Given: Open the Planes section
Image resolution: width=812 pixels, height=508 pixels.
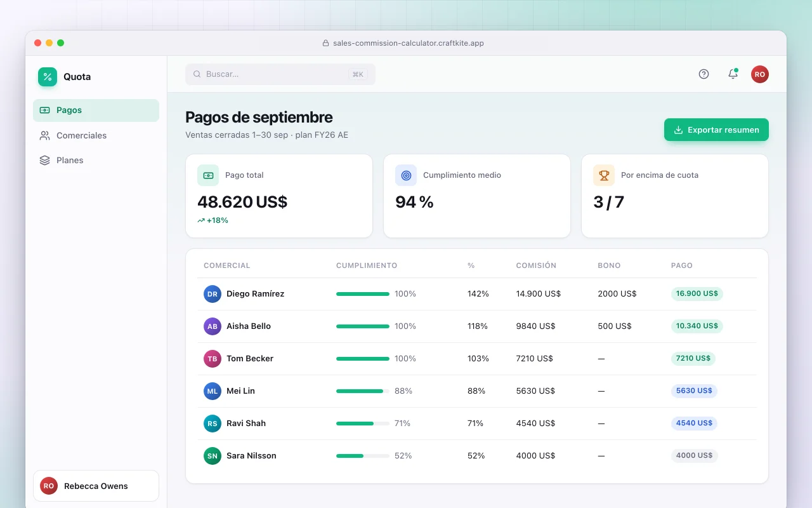Looking at the screenshot, I should (96, 160).
